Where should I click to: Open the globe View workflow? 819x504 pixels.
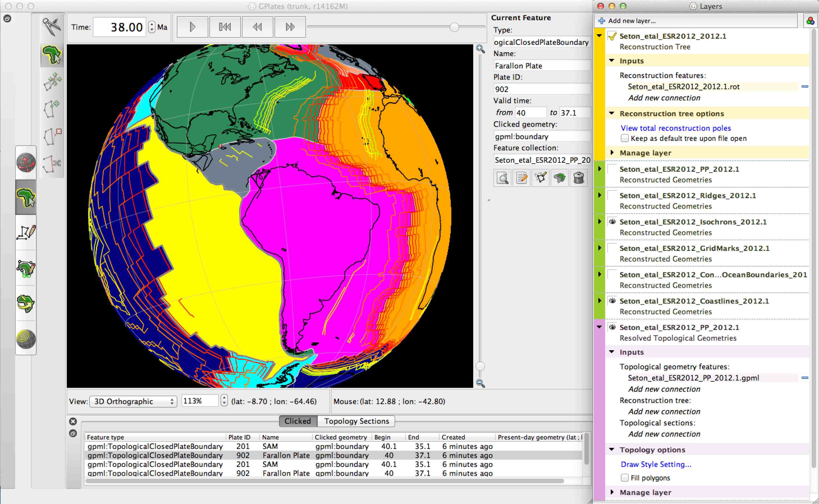[x=26, y=163]
